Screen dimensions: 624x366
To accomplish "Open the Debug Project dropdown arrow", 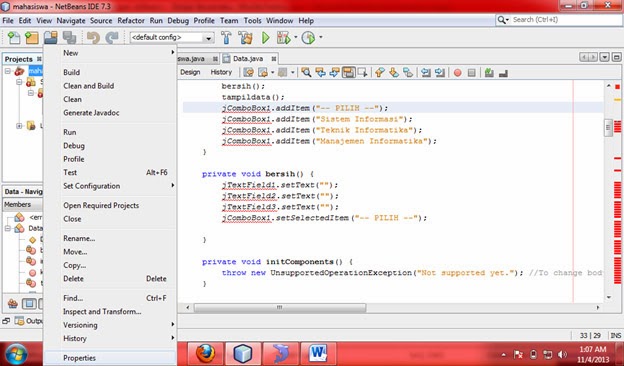I will pos(295,38).
